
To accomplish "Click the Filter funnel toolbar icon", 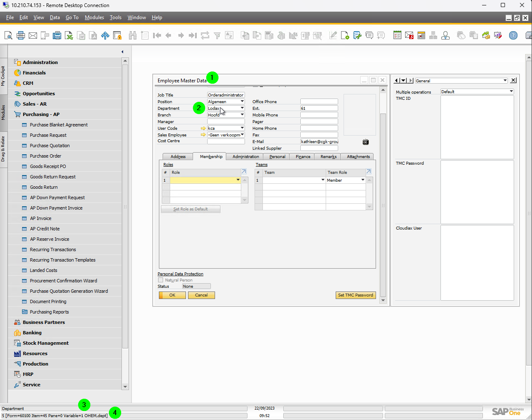I will point(217,35).
